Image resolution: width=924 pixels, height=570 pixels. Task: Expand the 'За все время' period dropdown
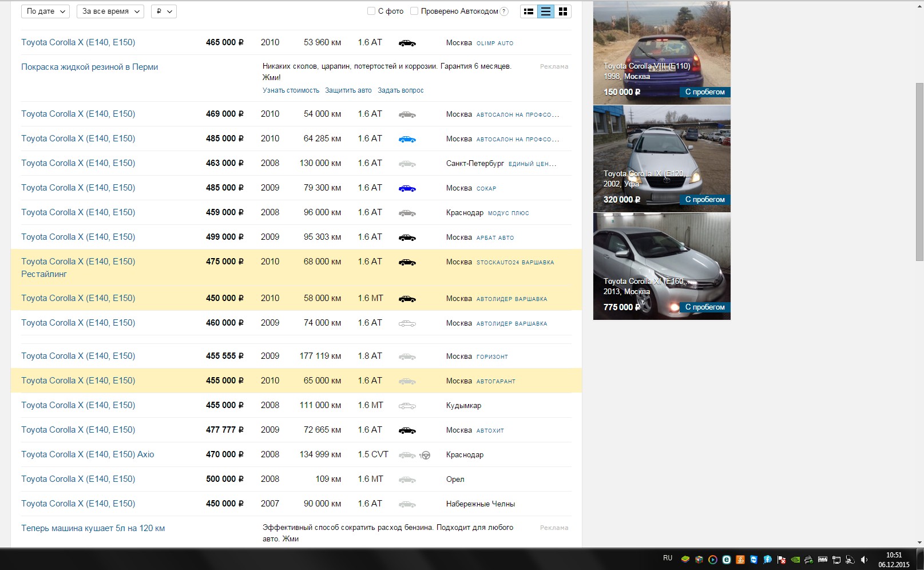[110, 11]
